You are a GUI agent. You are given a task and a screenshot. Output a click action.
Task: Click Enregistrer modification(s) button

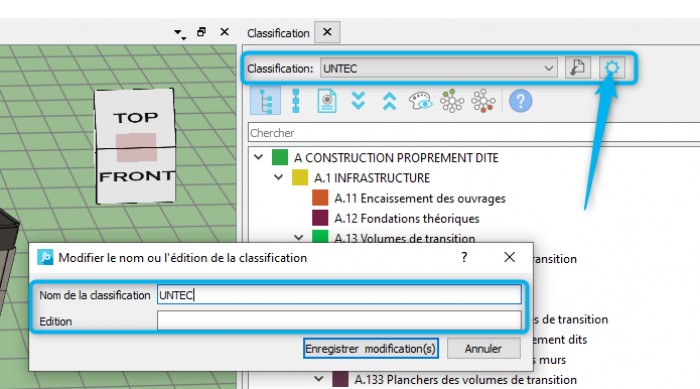371,348
